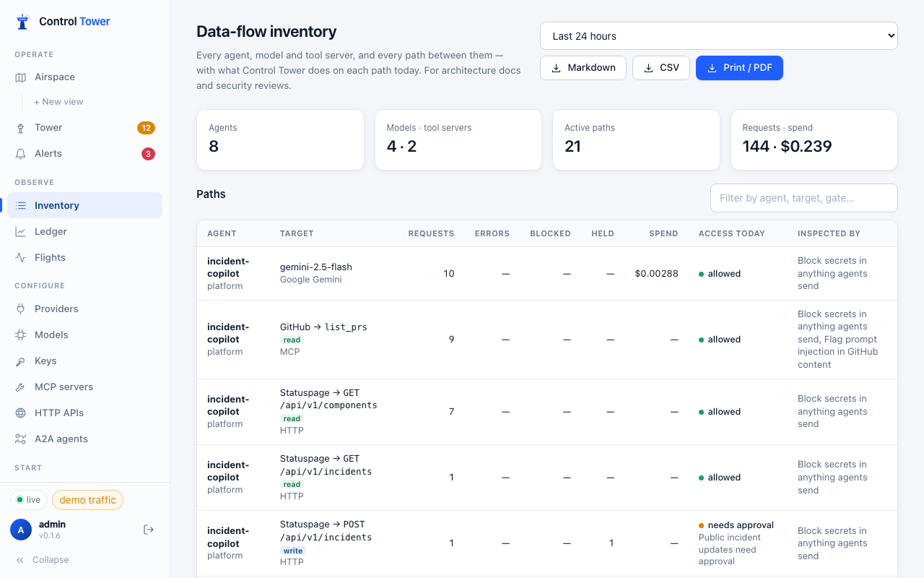Click the HTTP APIs globe icon
924x578 pixels.
click(x=20, y=413)
